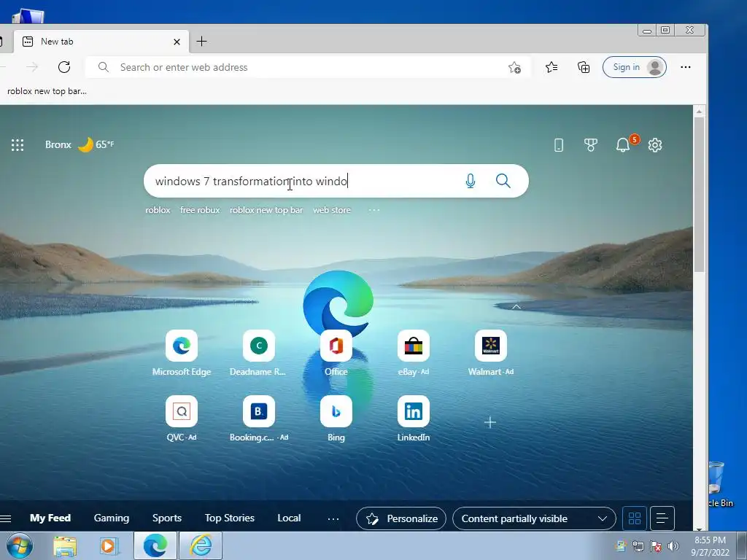Open the mobile phone icon
Screen dimensions: 747x560
click(559, 145)
